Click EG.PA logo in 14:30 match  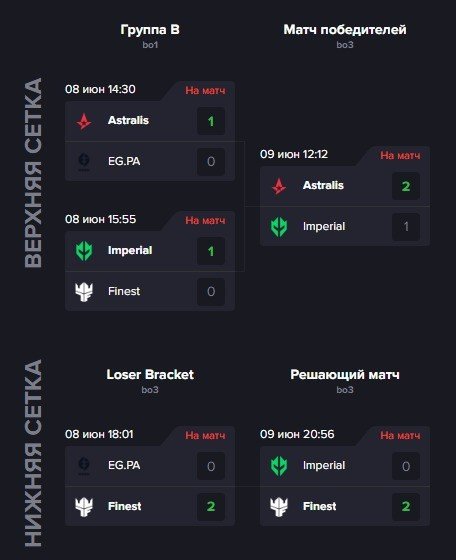(84, 162)
